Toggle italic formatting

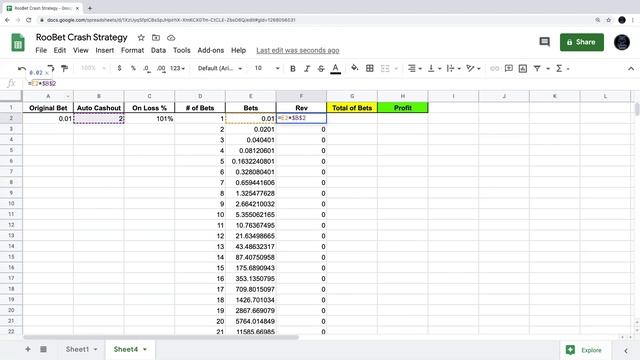point(307,69)
